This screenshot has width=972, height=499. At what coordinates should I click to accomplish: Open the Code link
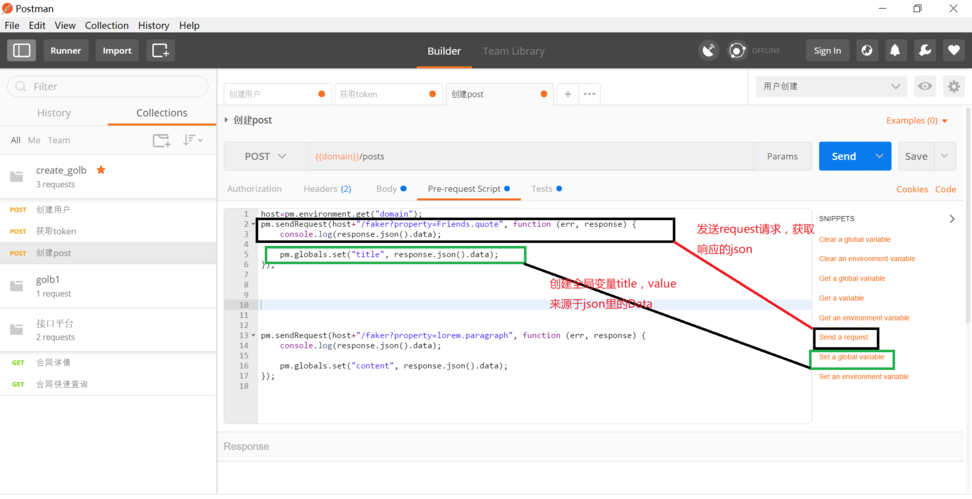945,190
